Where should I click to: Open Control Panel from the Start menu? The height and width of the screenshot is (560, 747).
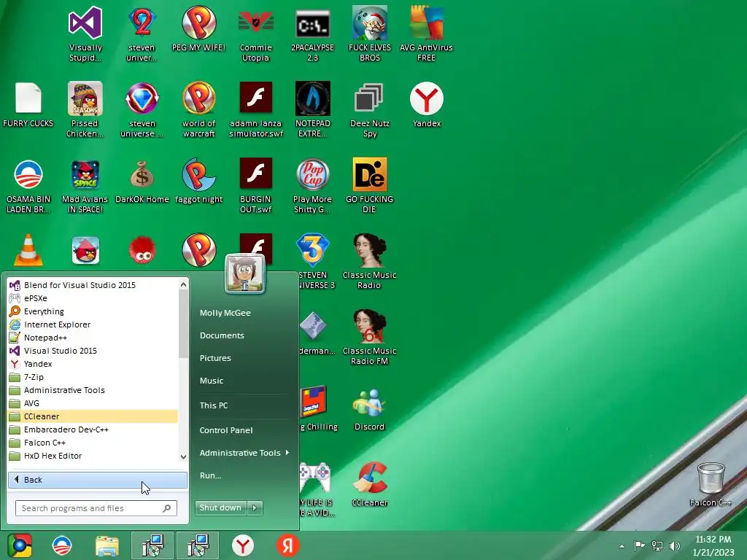tap(226, 430)
